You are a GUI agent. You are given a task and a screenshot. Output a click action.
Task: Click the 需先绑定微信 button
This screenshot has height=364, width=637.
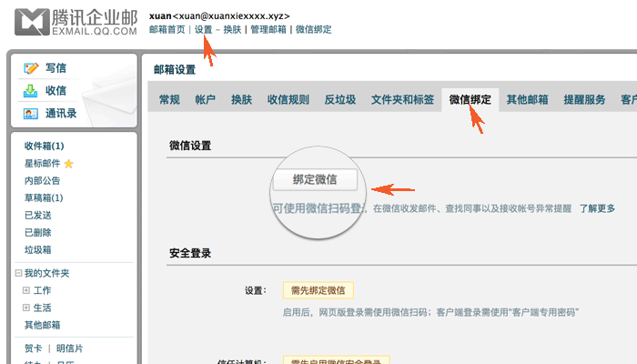318,291
